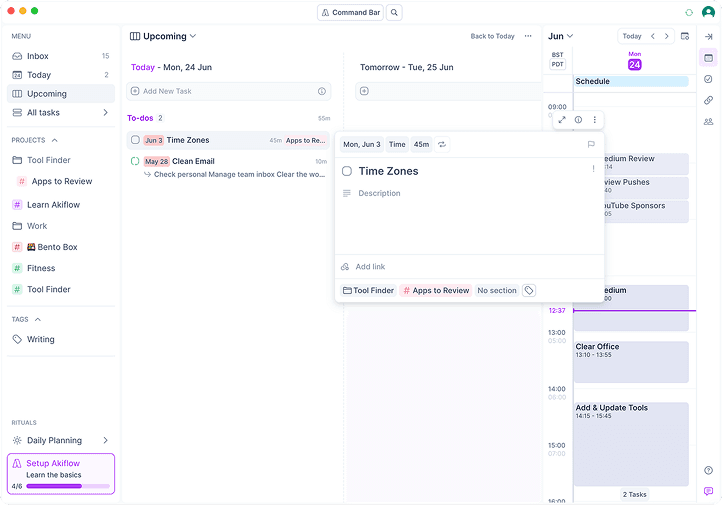Open Bento Box project
The height and width of the screenshot is (505, 722).
(x=61, y=247)
